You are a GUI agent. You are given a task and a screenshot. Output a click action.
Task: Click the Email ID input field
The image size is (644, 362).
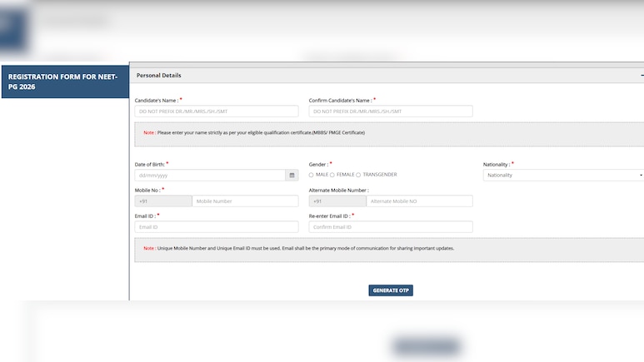coord(217,227)
